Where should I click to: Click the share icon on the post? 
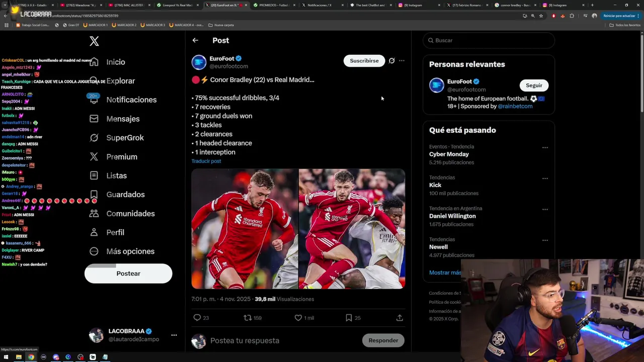pyautogui.click(x=399, y=318)
